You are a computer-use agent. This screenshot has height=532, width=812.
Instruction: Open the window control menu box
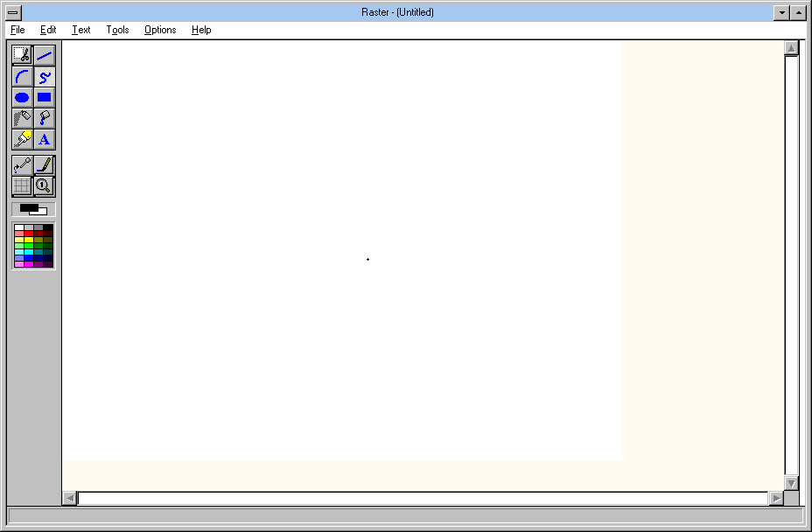tap(13, 12)
